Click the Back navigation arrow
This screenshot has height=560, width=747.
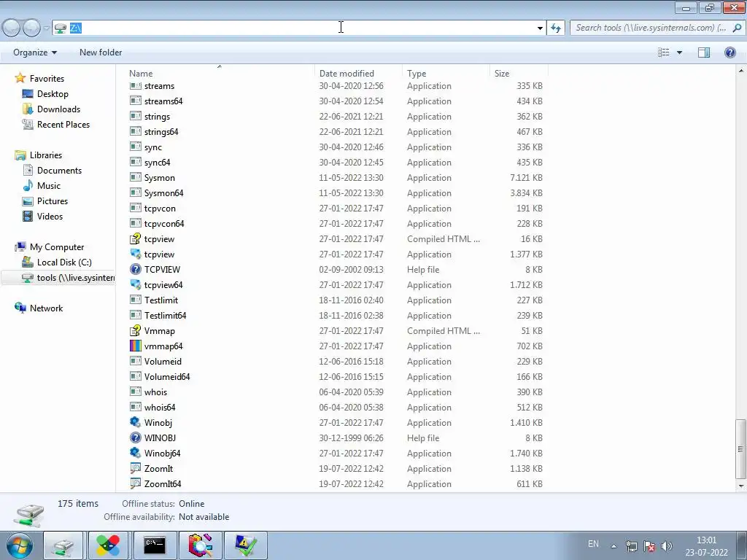pos(12,28)
